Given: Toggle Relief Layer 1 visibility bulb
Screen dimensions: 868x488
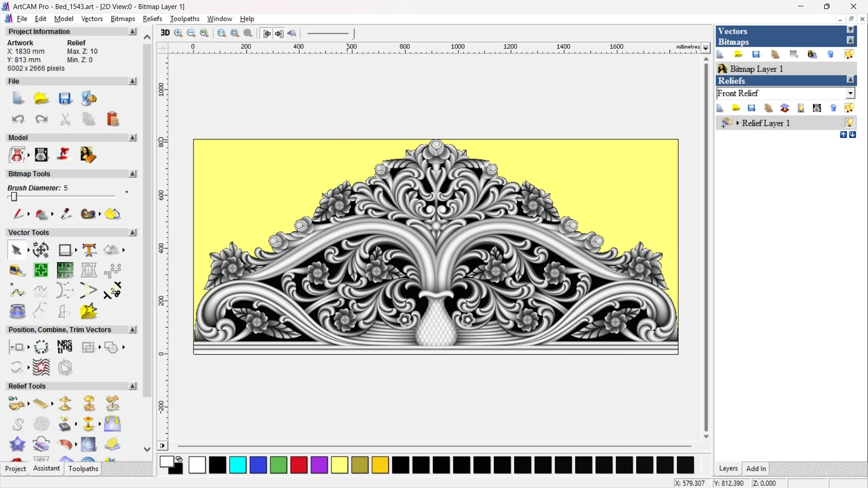Looking at the screenshot, I should tap(849, 123).
